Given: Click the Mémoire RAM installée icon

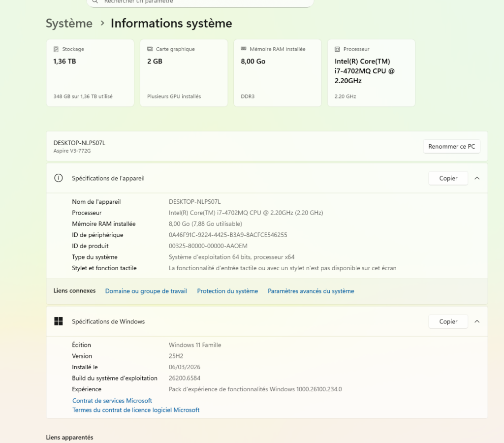Looking at the screenshot, I should pos(244,49).
